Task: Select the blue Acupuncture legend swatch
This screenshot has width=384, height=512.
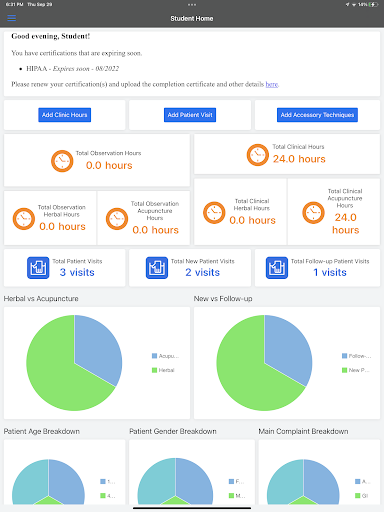Action: tap(154, 356)
